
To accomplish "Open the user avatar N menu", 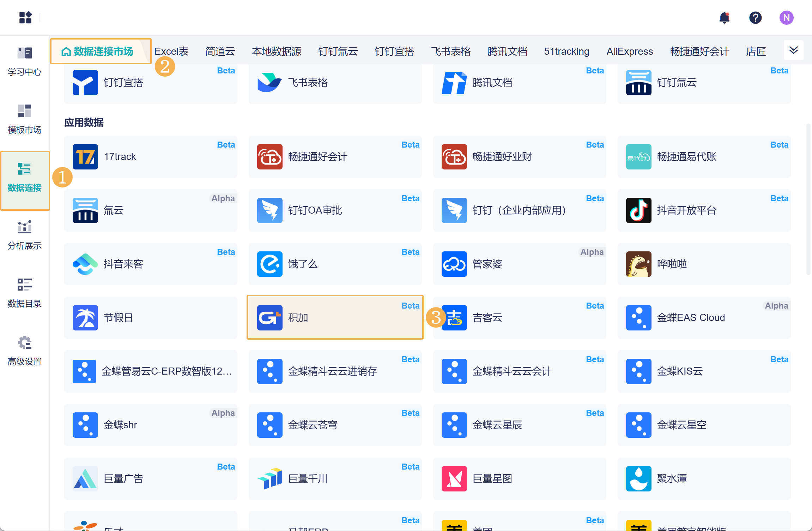I will pos(786,18).
